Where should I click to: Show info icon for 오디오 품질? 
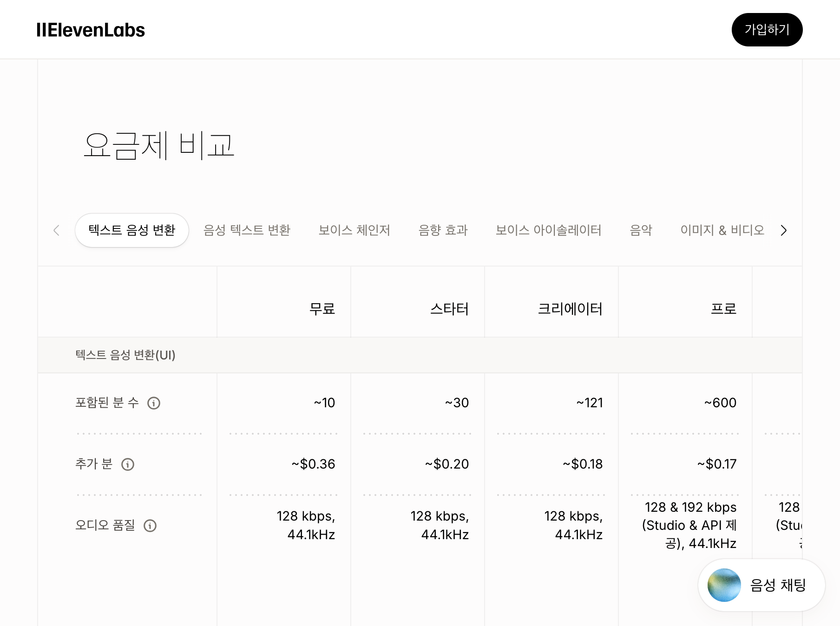[150, 526]
